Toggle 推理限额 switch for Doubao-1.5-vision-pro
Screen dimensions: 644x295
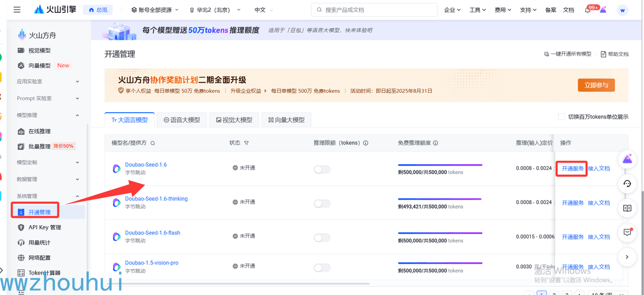[322, 268]
